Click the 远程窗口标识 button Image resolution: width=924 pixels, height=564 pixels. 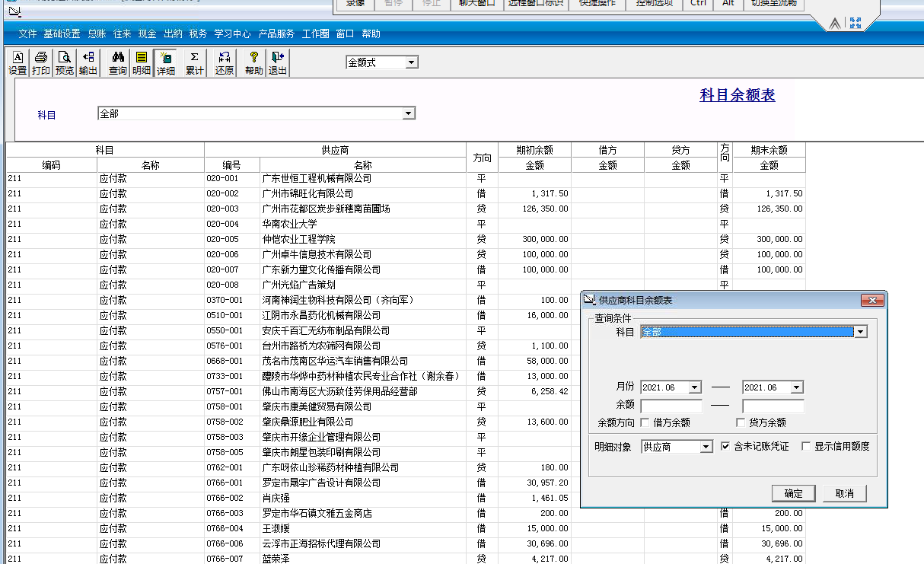tap(536, 4)
